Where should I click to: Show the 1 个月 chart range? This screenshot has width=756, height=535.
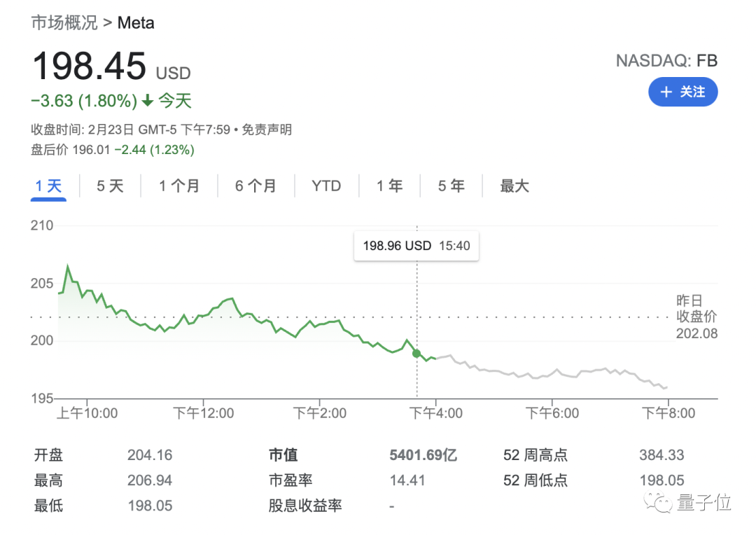tap(178, 186)
